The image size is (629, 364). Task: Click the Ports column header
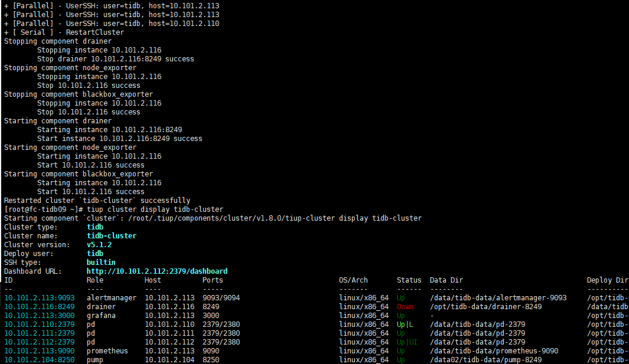coord(213,280)
